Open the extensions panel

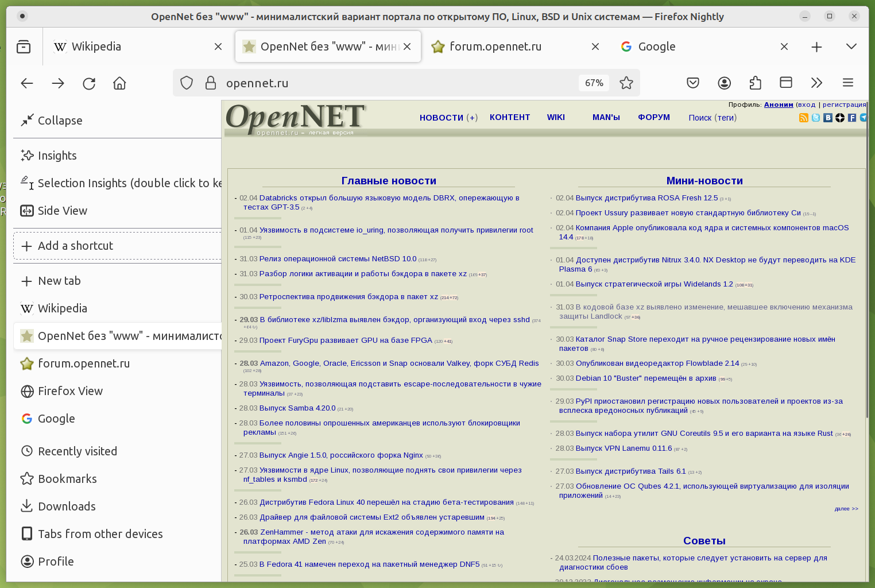pos(756,83)
